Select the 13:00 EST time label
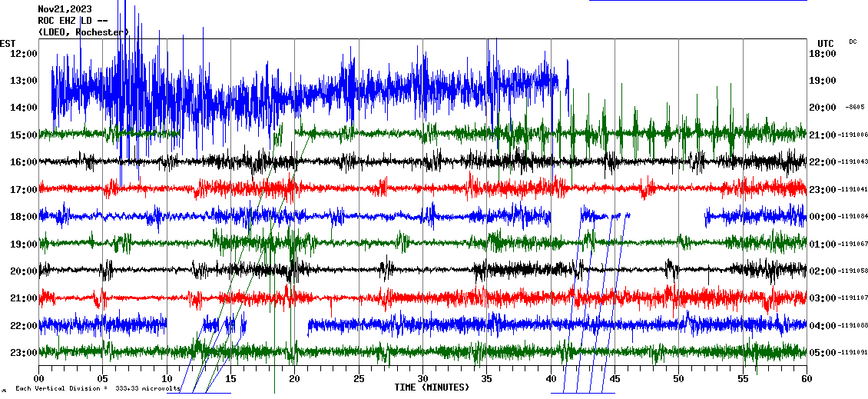 click(x=23, y=81)
